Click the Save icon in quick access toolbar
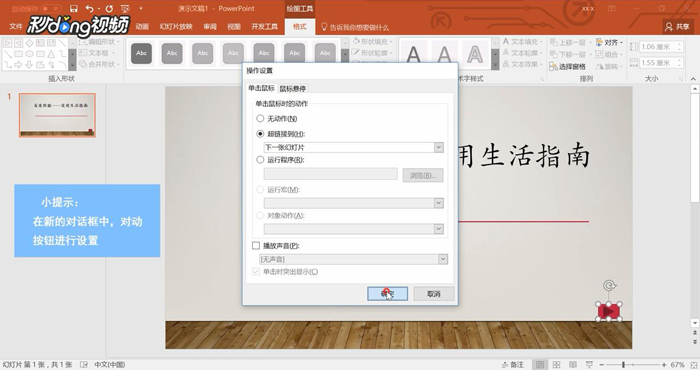Image resolution: width=700 pixels, height=370 pixels. click(x=74, y=8)
